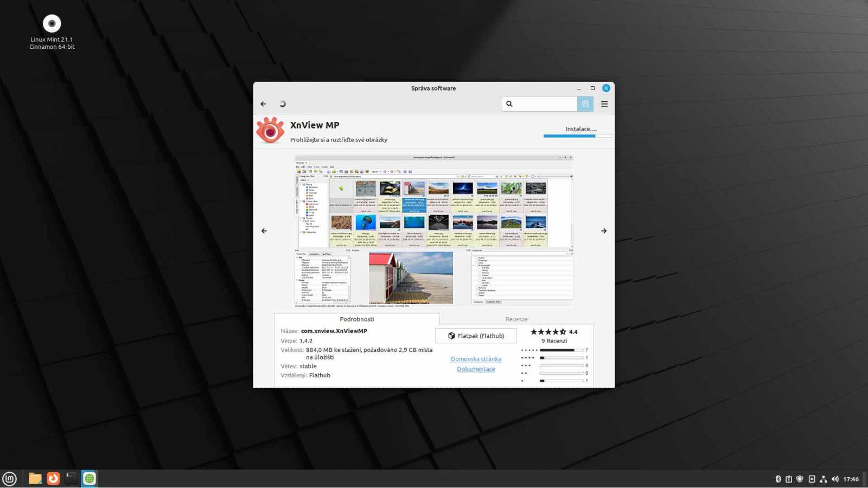Click the package name com.xnview.XnViewMP
Viewport: 868px width, 488px height.
tap(334, 331)
